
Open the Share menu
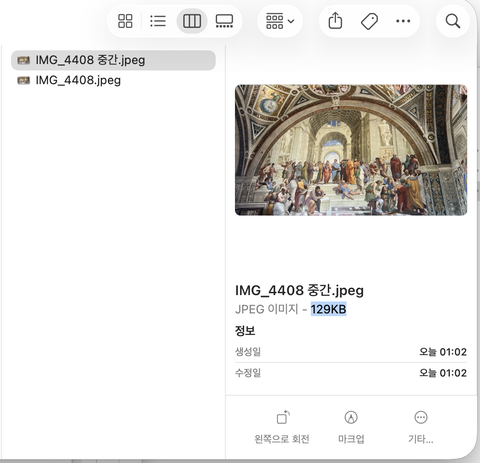coord(335,21)
